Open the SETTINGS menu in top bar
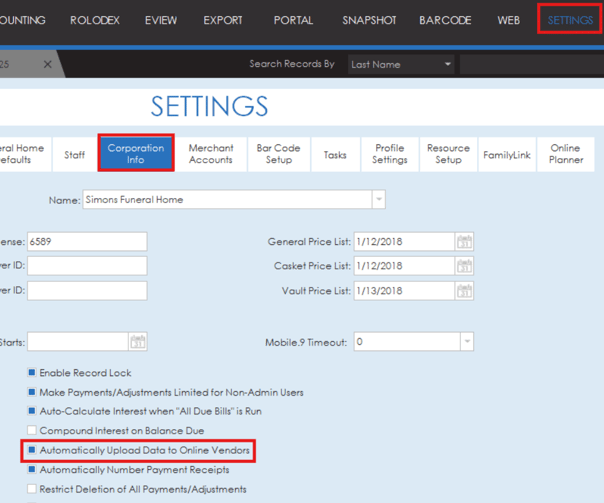This screenshot has height=503, width=604. [570, 20]
